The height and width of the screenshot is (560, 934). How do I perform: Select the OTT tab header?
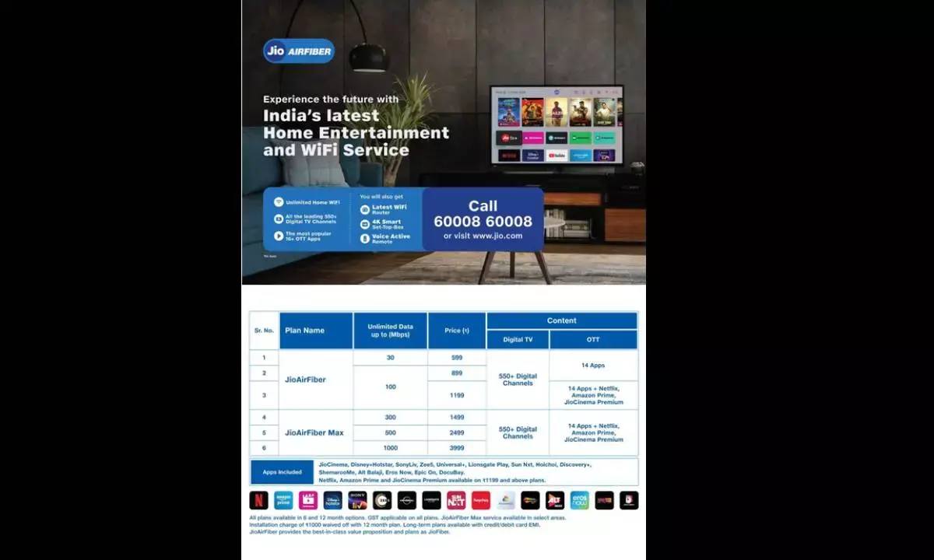point(595,339)
